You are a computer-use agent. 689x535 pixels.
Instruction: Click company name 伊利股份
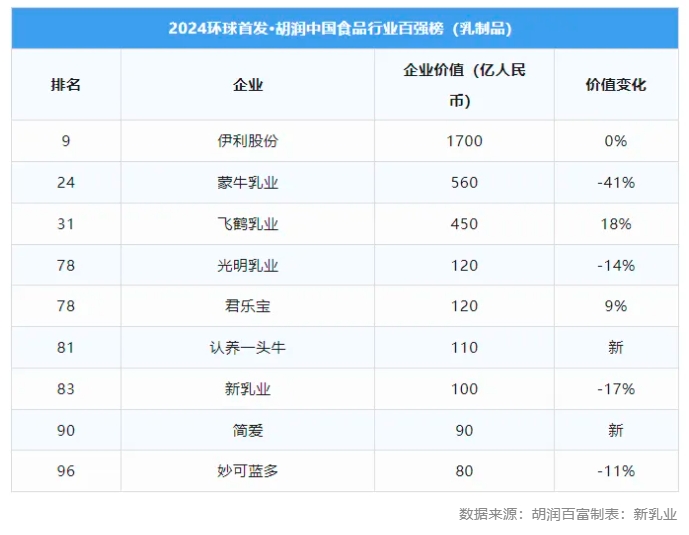tap(248, 141)
